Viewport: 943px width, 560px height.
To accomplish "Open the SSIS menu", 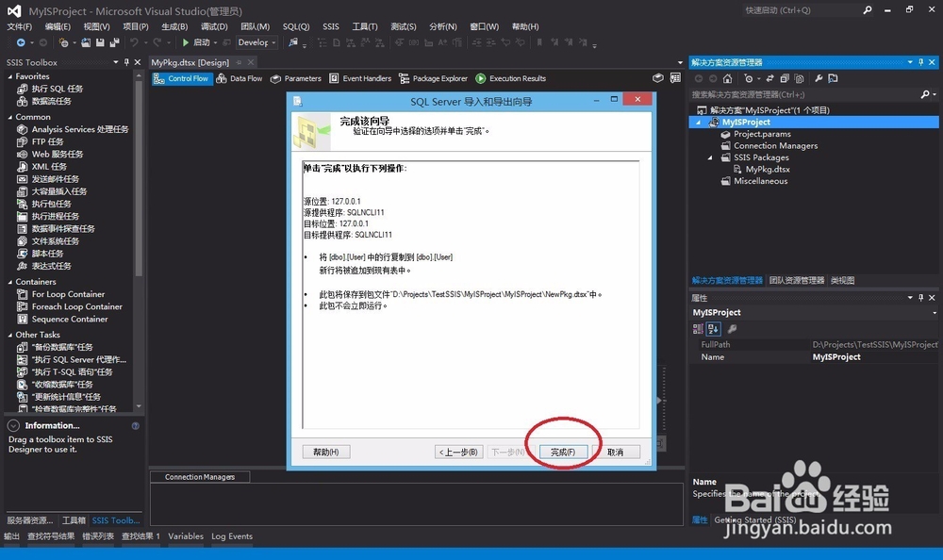I will (x=331, y=26).
